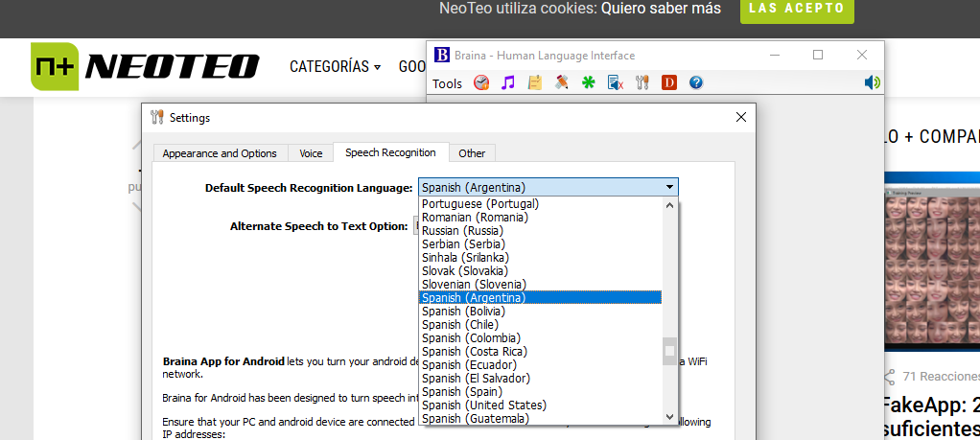Choose Slovenian (Slovenia) option
Viewport: 980px width, 440px height.
pyautogui.click(x=540, y=285)
